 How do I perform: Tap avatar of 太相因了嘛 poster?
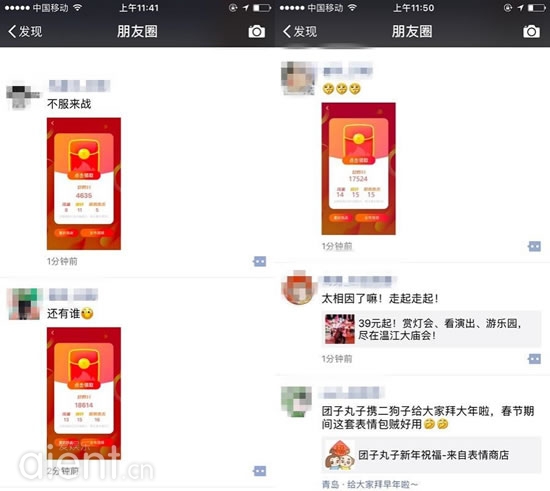(x=298, y=288)
